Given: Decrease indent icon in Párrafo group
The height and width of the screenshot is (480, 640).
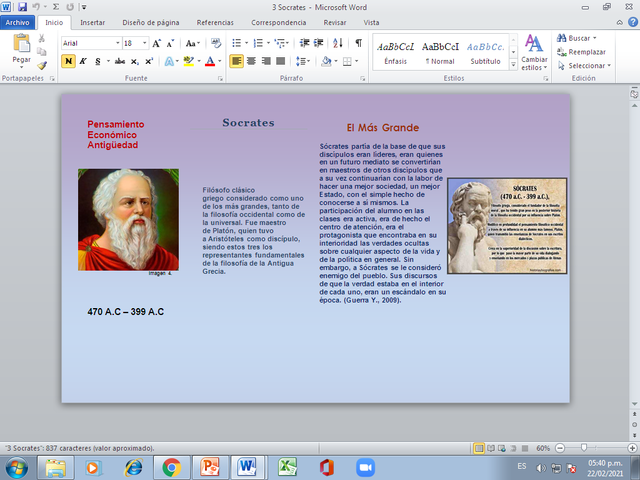Looking at the screenshot, I should tap(304, 43).
